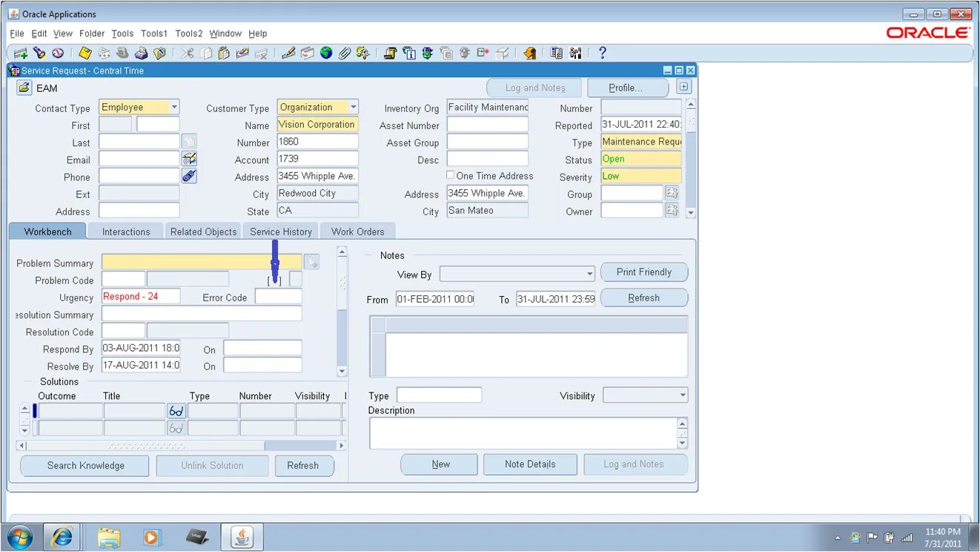Click the Urgency field showing Respond - 24

[x=141, y=297]
